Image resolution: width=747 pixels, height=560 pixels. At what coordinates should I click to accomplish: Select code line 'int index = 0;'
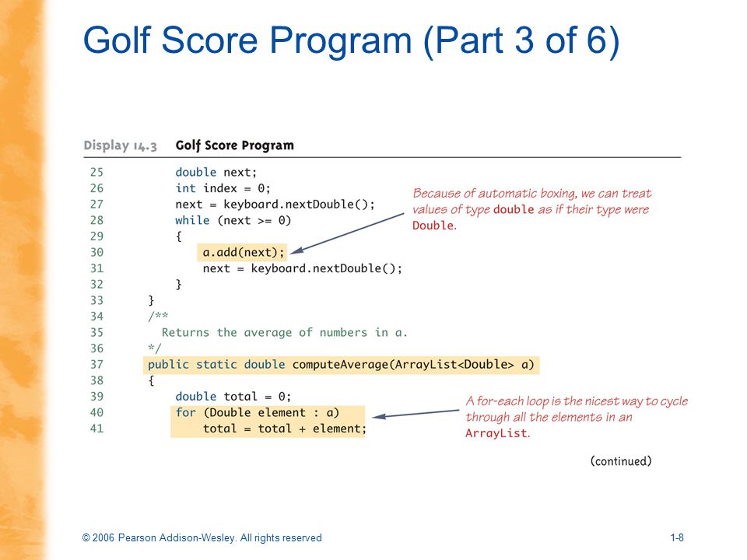(223, 188)
